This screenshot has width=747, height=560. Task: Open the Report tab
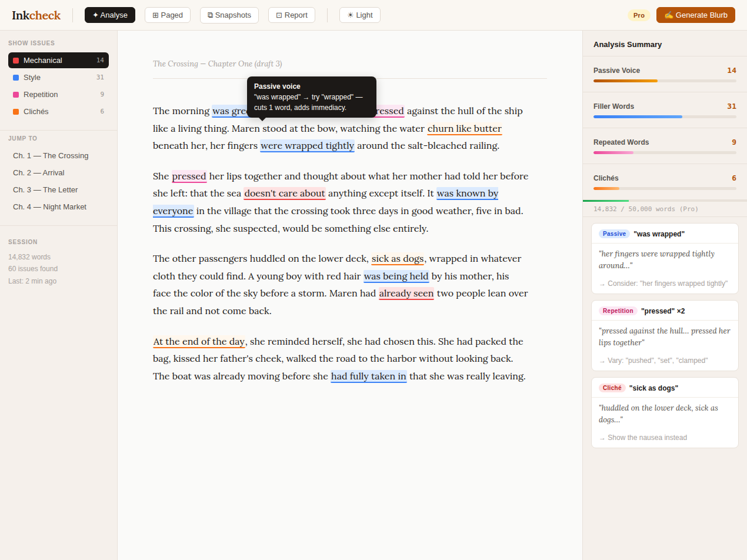pyautogui.click(x=291, y=15)
